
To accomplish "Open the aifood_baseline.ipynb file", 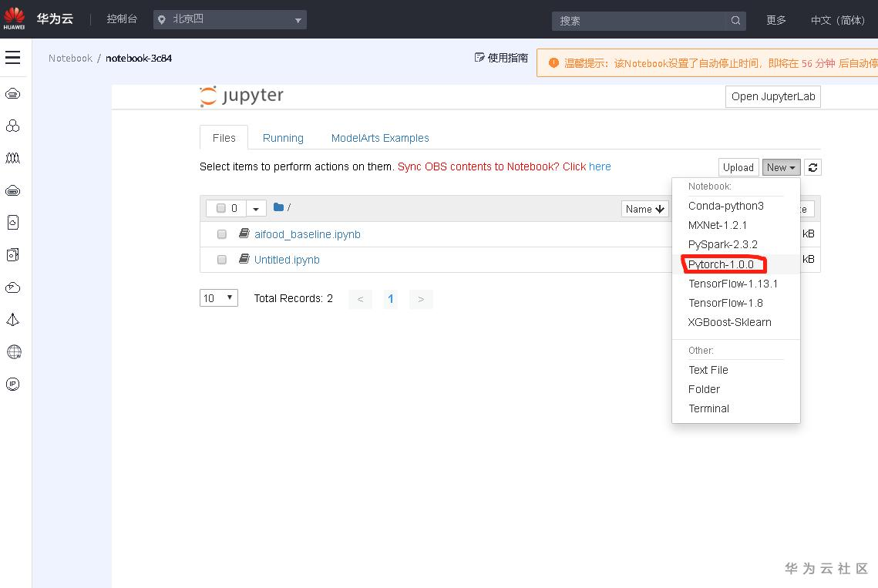I will (x=308, y=234).
